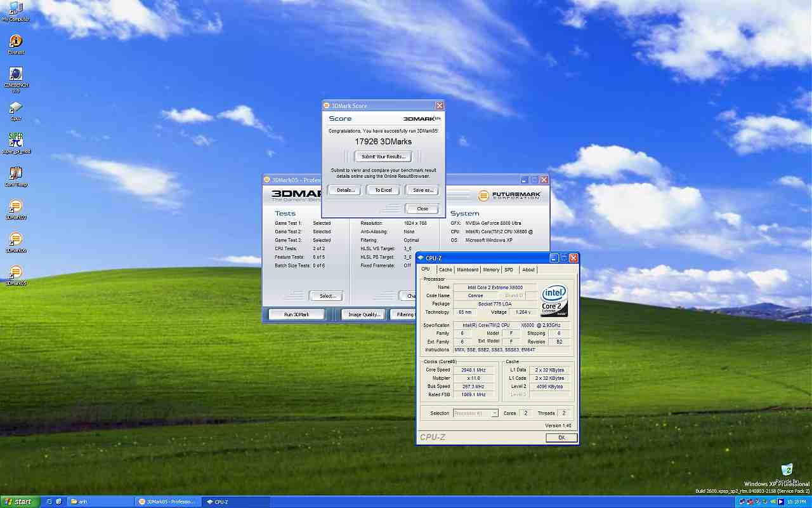Click the system tray clock

click(x=796, y=502)
